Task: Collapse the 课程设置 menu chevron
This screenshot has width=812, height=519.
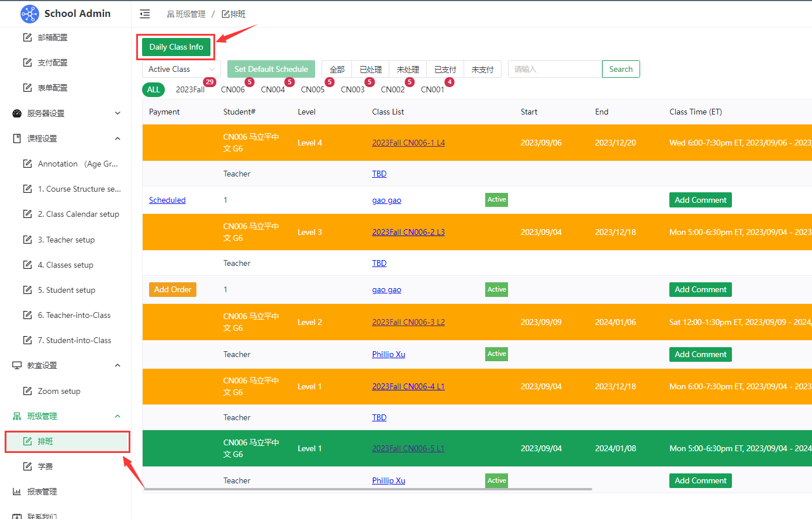Action: tap(118, 139)
